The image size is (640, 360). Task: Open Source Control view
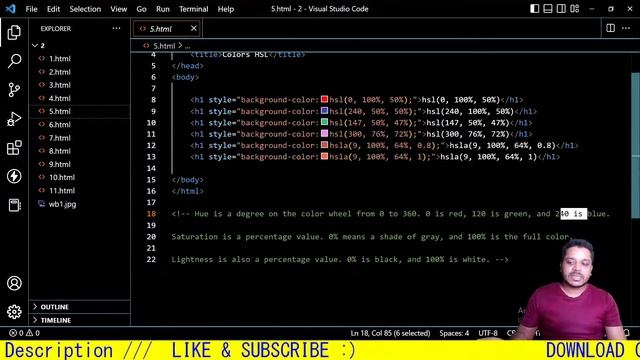point(14,90)
